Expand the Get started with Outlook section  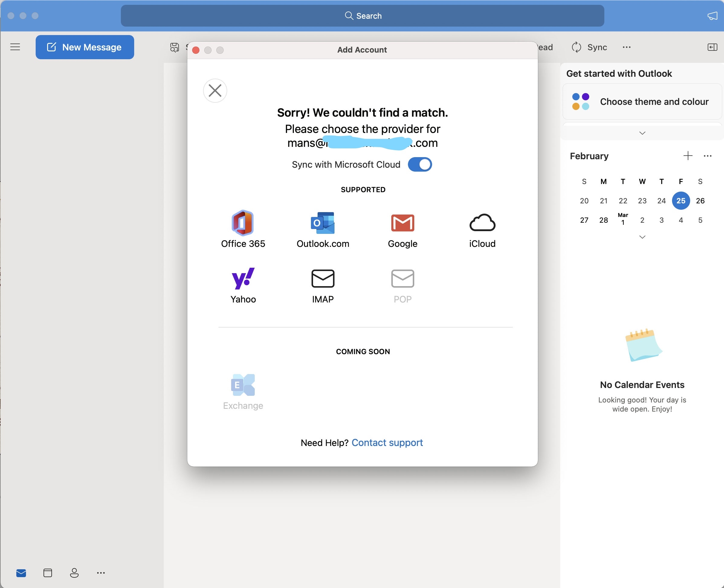coord(642,133)
